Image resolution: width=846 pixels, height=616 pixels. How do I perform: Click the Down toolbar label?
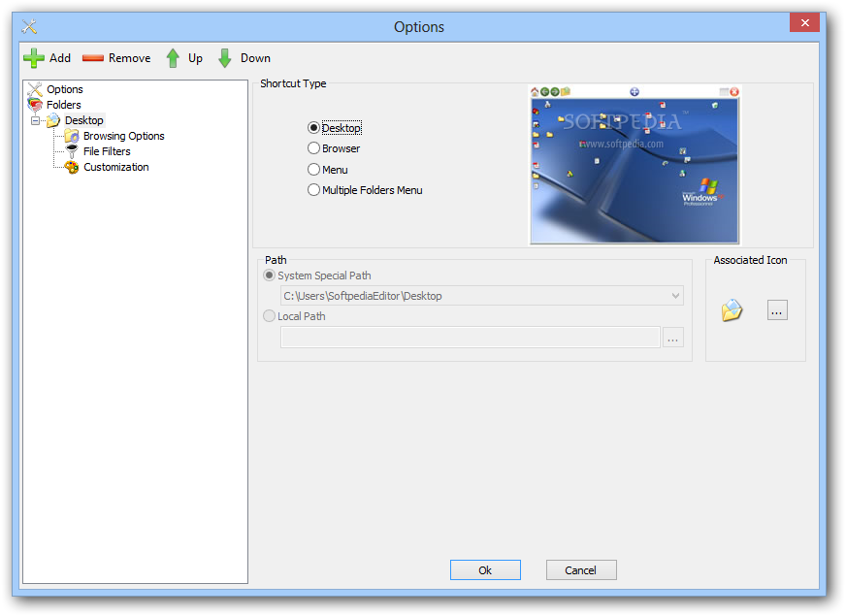255,58
